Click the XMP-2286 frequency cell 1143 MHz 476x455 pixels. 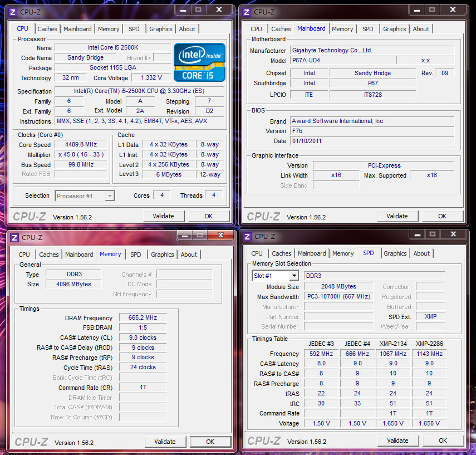(x=429, y=354)
